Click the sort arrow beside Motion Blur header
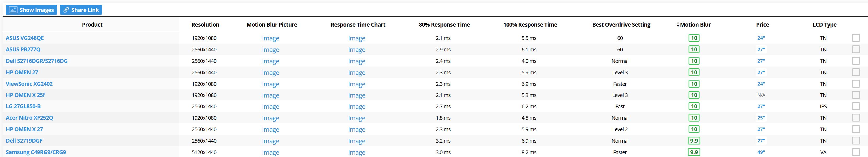 coord(678,25)
